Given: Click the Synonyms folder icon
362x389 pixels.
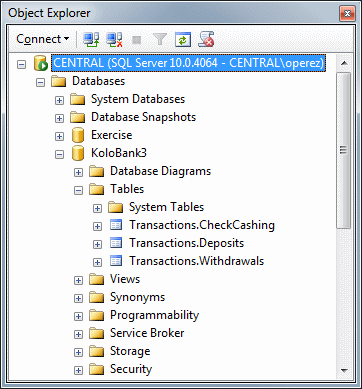Looking at the screenshot, I should (x=96, y=297).
